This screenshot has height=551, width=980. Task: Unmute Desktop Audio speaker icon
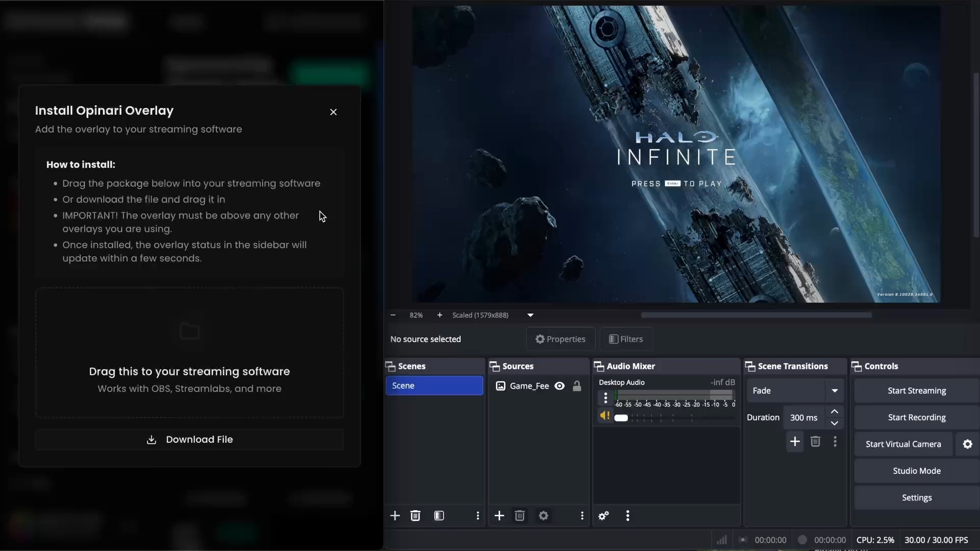point(604,416)
